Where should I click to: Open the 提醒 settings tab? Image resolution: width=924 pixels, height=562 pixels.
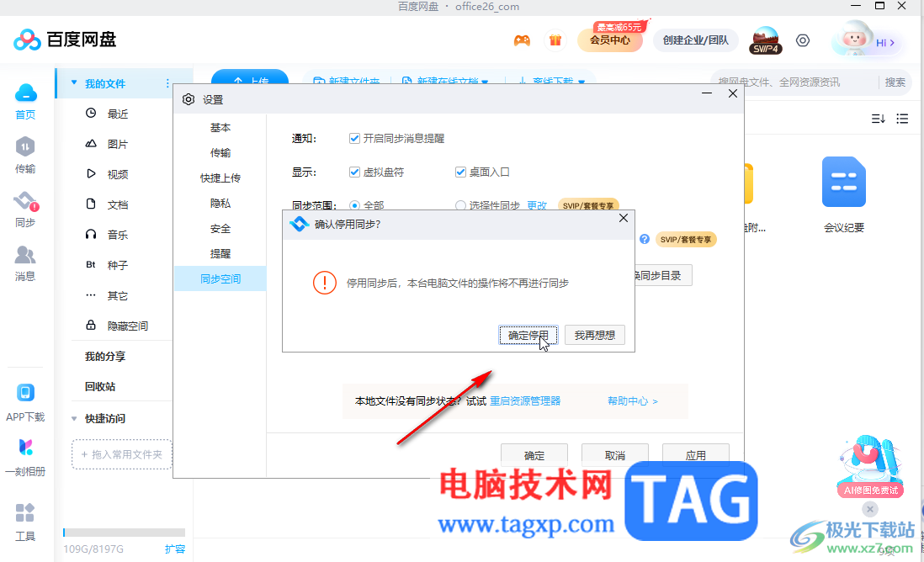coord(220,254)
